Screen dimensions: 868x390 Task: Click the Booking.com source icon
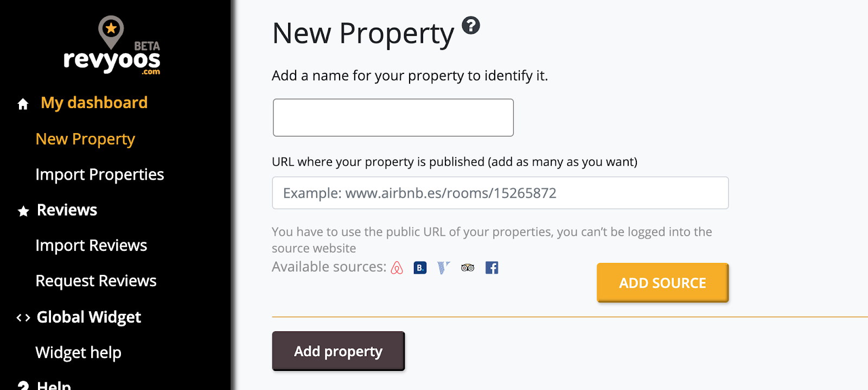point(420,268)
